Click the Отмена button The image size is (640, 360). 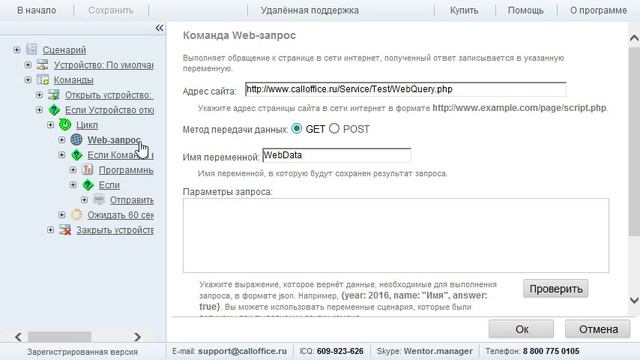(598, 329)
